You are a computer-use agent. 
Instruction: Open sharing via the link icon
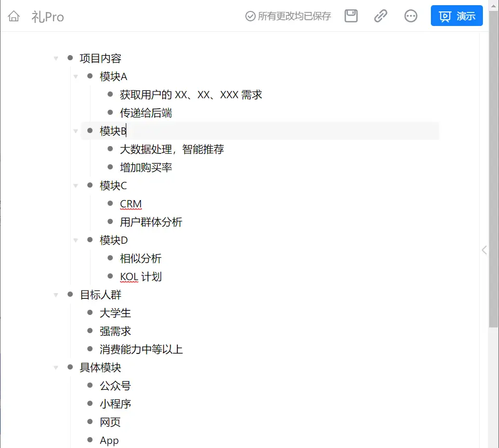381,16
